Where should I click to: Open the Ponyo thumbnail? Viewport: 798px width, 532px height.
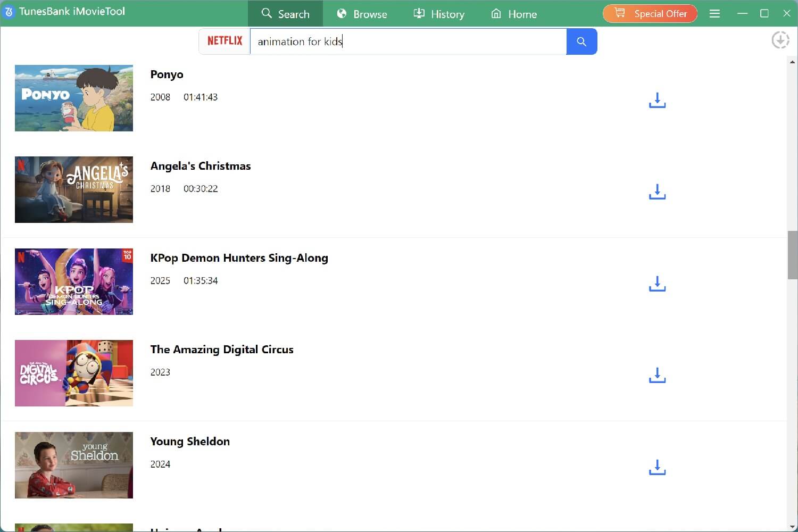tap(74, 98)
